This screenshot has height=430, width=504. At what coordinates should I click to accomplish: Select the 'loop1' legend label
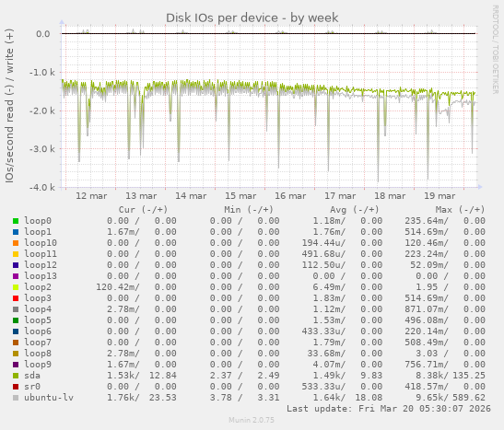[x=38, y=231]
